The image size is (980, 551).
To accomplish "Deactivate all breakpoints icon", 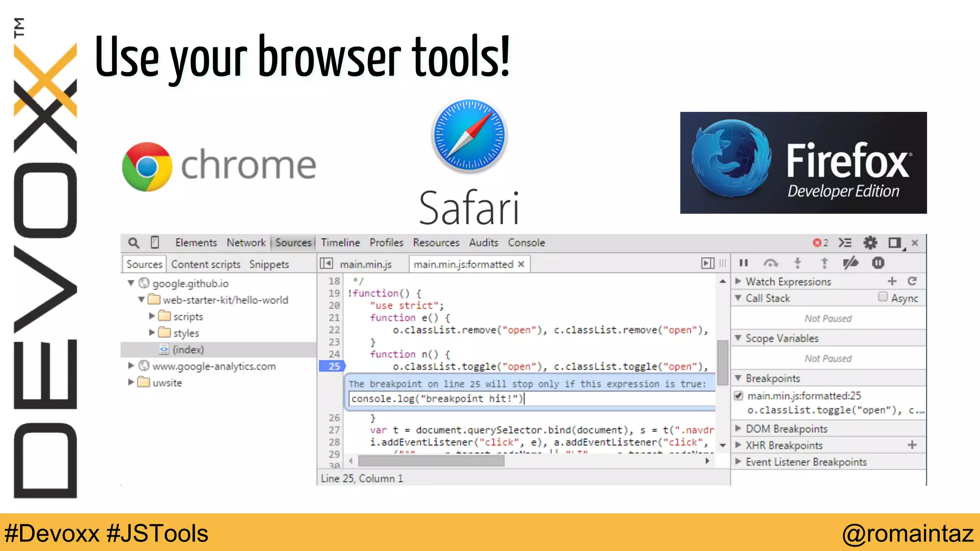I will [850, 263].
